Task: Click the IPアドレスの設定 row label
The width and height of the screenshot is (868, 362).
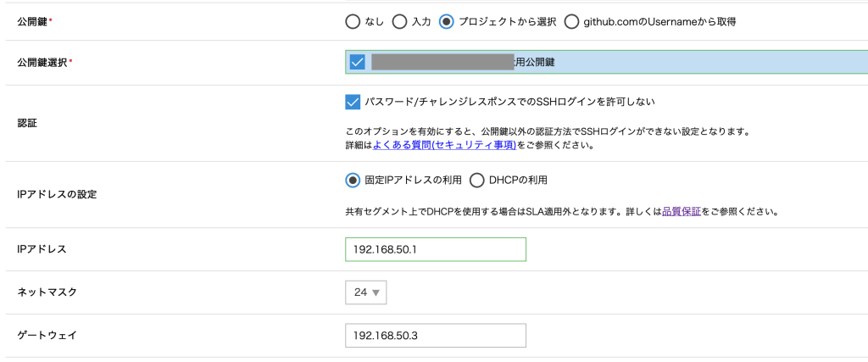Action: point(57,194)
